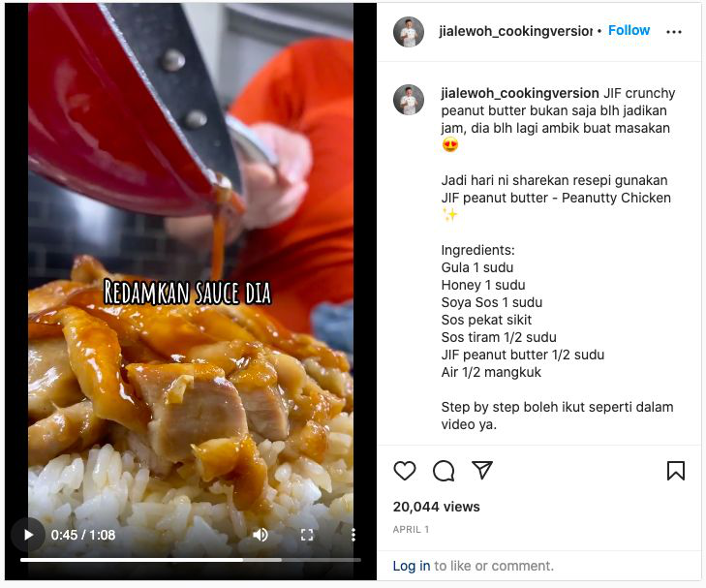
Task: Open post options three-dot menu
Action: [x=674, y=32]
